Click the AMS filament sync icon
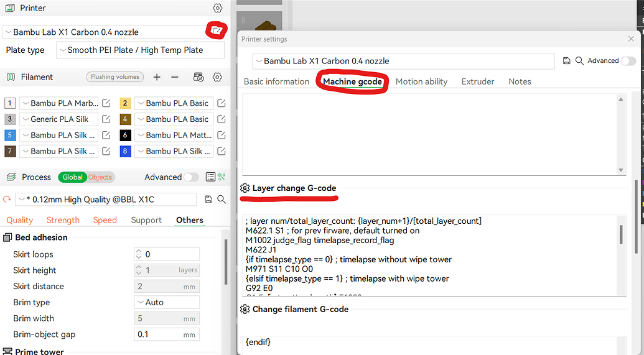 point(198,76)
